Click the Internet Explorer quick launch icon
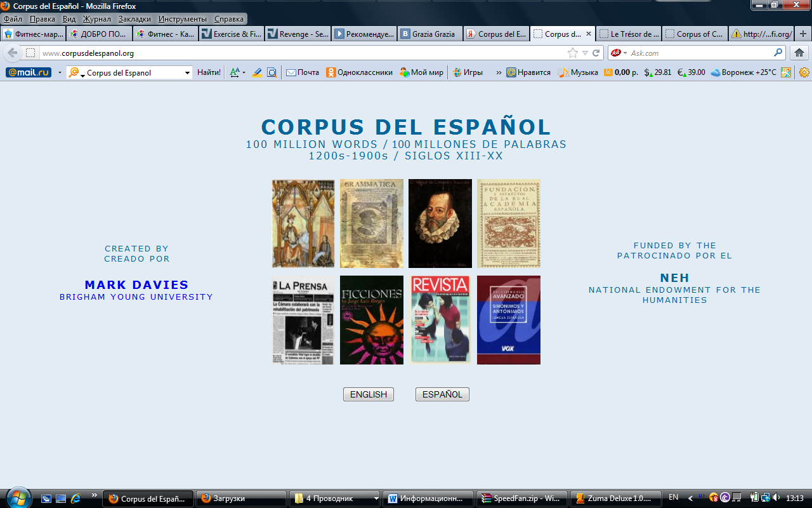The image size is (812, 508). click(76, 498)
